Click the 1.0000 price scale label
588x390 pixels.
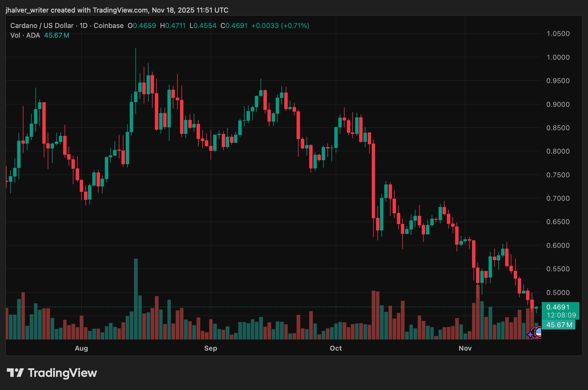tap(558, 57)
